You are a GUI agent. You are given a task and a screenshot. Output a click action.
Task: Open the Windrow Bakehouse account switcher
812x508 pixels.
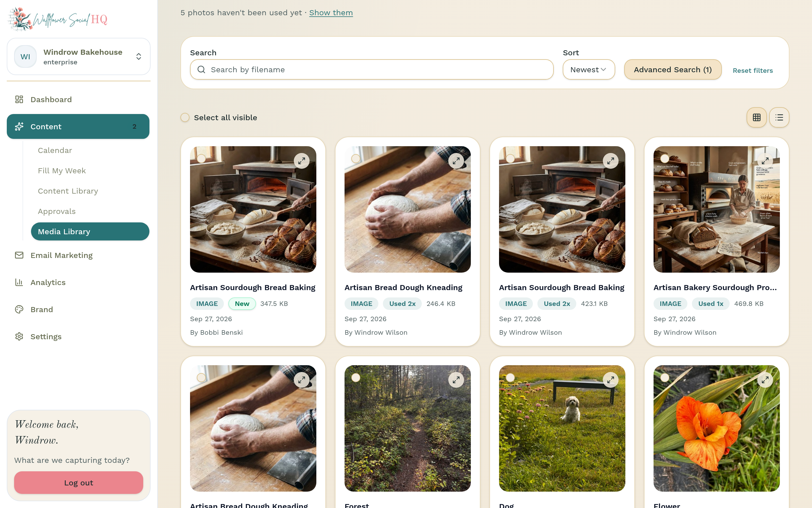(78, 56)
